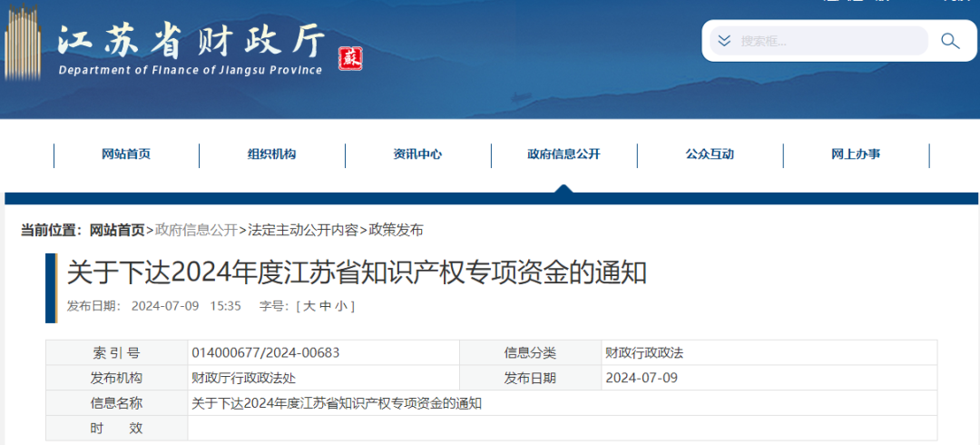Open the 网站首页 navigation menu item
The image size is (980, 445).
(x=126, y=154)
